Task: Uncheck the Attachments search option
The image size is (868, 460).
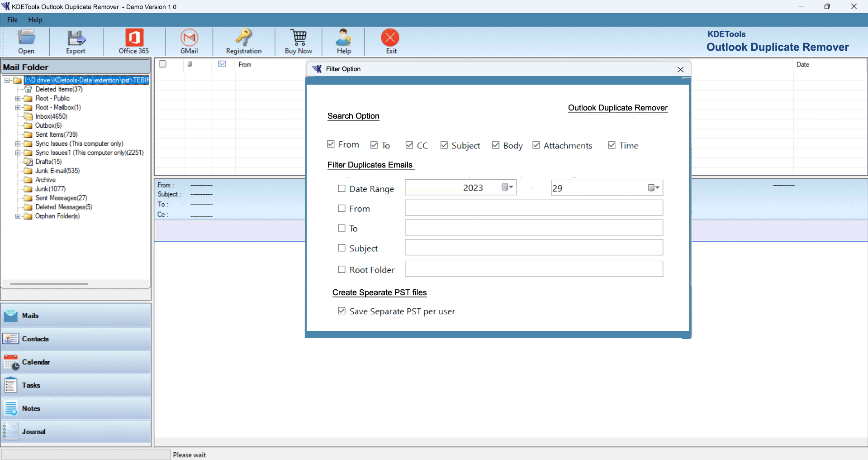Action: [536, 145]
